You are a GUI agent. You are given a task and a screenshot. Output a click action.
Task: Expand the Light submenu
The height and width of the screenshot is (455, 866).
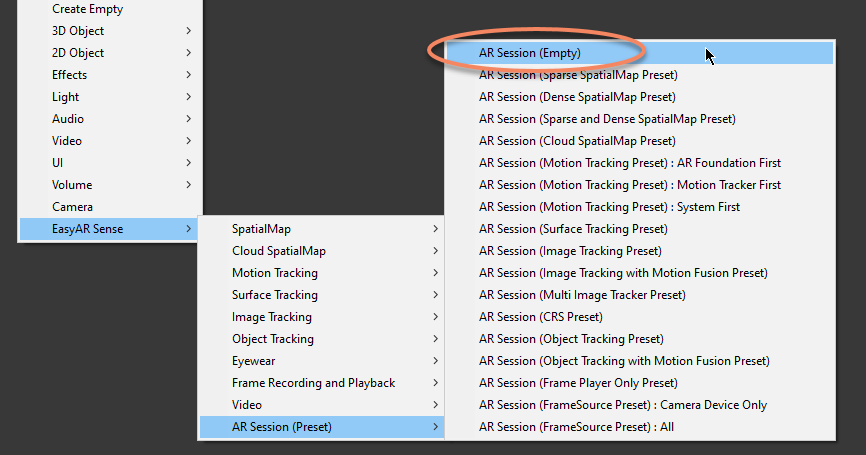(x=66, y=97)
